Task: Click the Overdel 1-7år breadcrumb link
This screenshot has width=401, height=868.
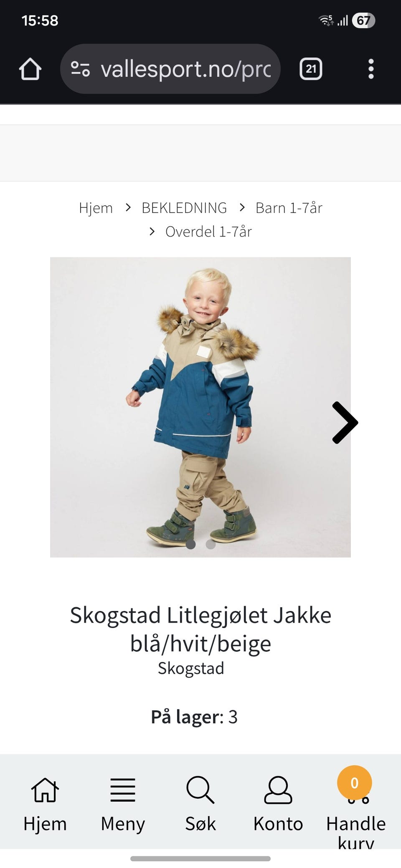Action: [208, 232]
